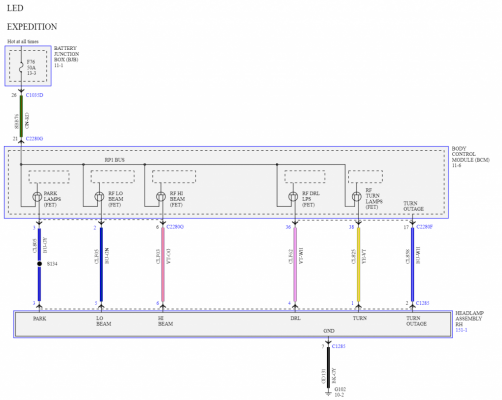Viewport: 502px width, 400px height.
Task: Click the RF DRL LPS FET symbol
Action: (x=293, y=197)
